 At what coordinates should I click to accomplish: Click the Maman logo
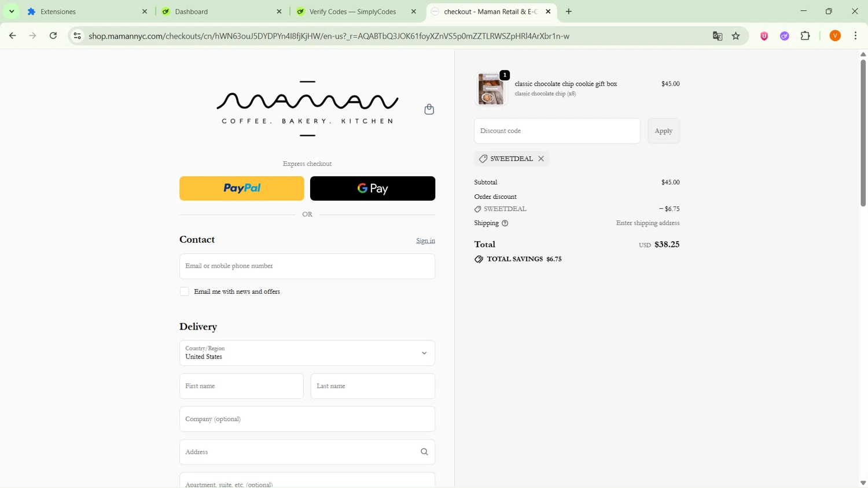pyautogui.click(x=307, y=109)
